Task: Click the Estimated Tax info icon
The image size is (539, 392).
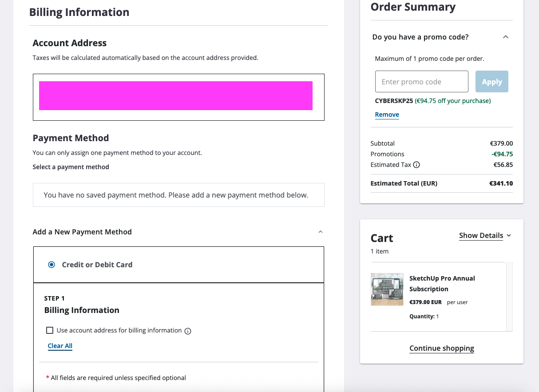Action: point(416,165)
